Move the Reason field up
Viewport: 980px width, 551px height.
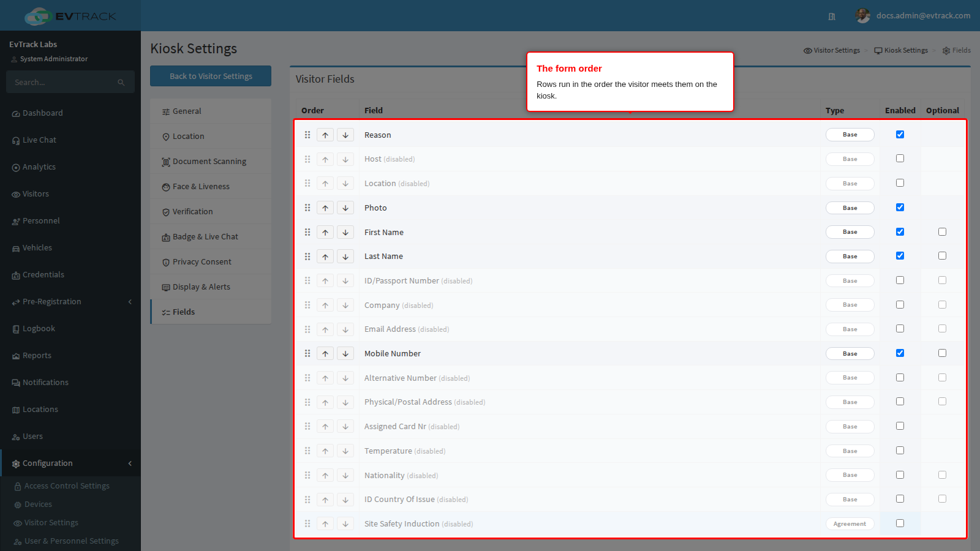pos(325,135)
